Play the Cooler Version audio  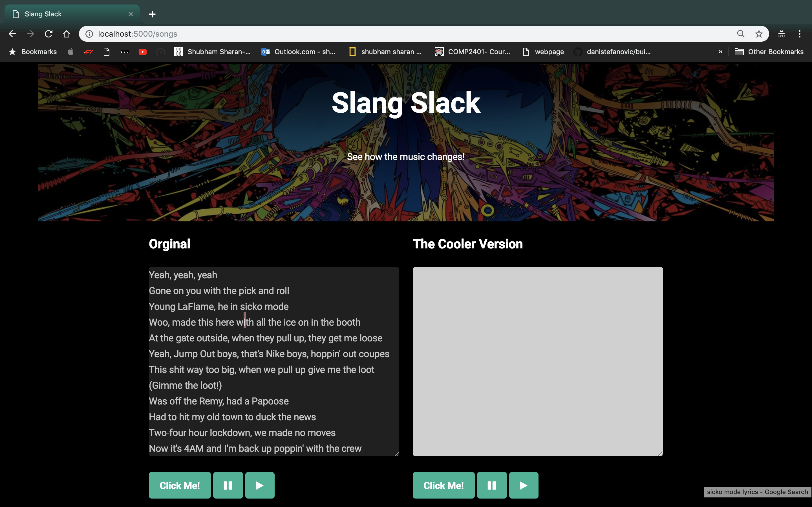(524, 485)
